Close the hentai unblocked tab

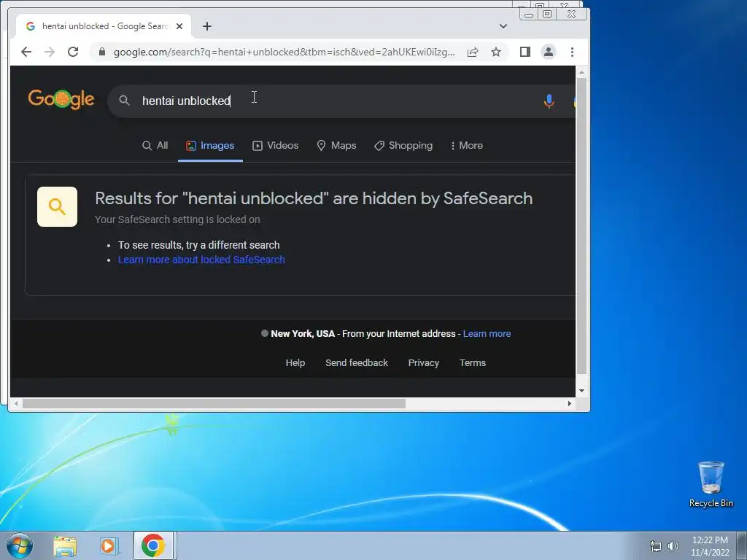pos(179,26)
